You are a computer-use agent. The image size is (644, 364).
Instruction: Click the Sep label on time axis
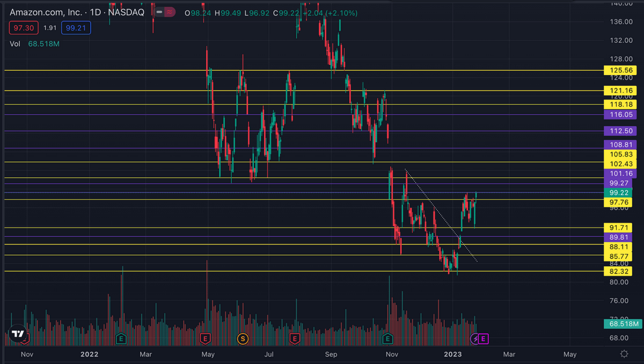pyautogui.click(x=332, y=354)
